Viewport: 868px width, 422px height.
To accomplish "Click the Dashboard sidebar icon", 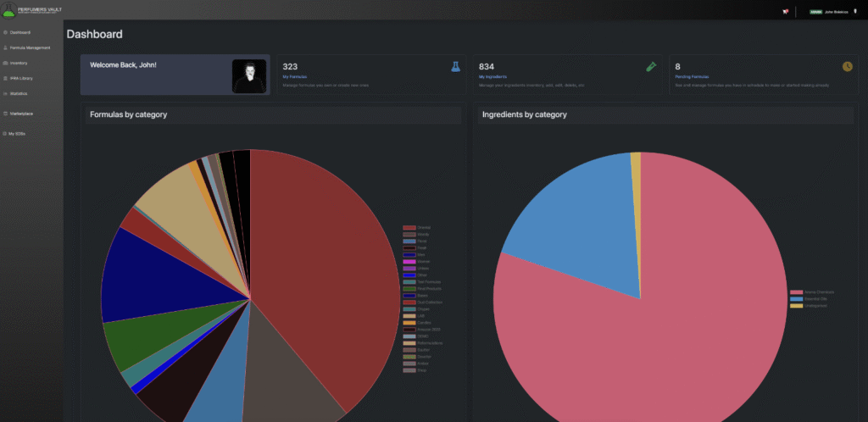I will (5, 33).
